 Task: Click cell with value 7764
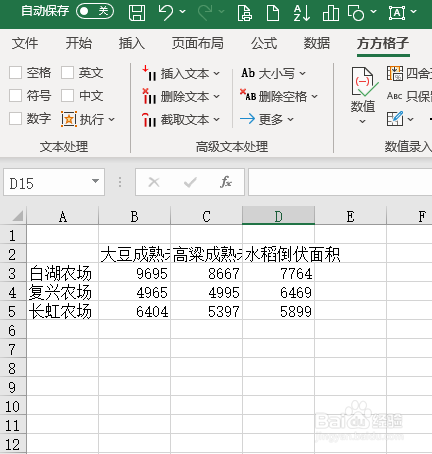pyautogui.click(x=278, y=273)
